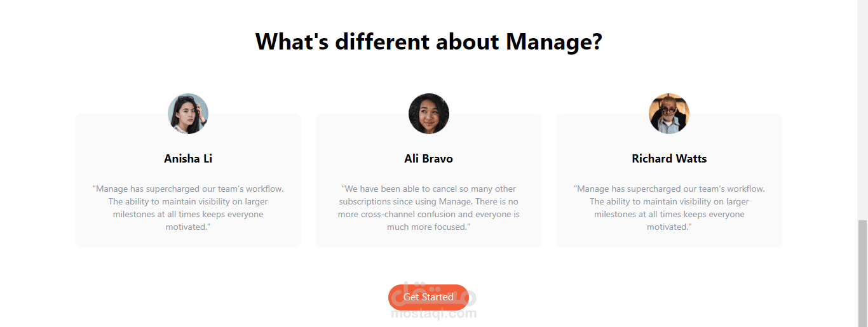Click the word "Manage?" in the main heading
This screenshot has height=327, width=868.
click(x=554, y=42)
